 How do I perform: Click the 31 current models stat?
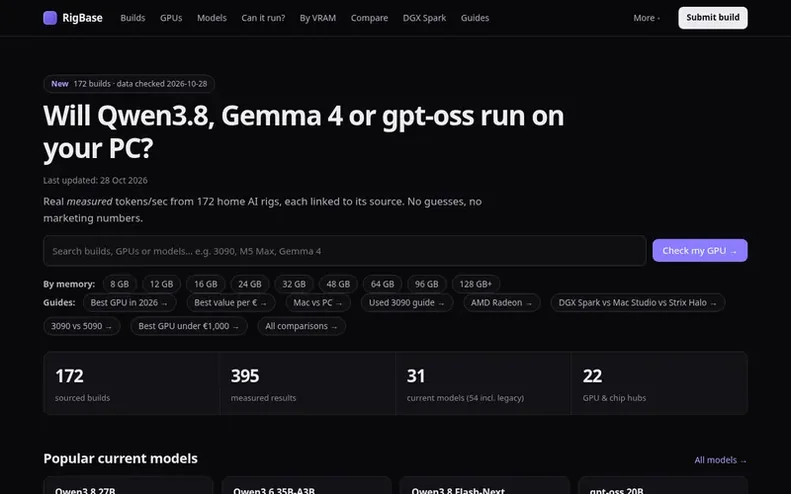click(x=483, y=383)
